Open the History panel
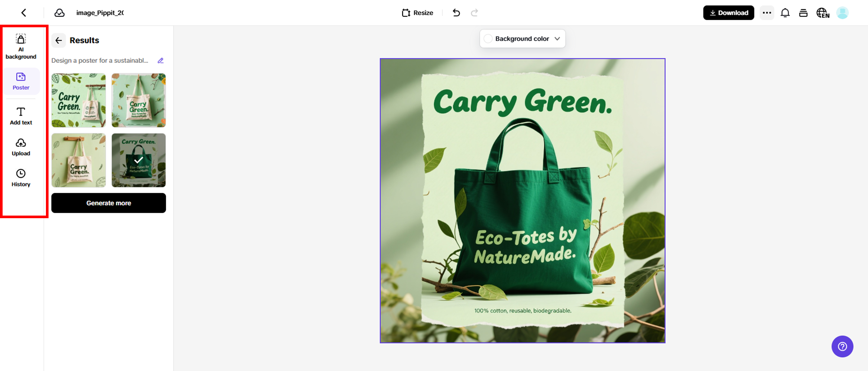 tap(21, 178)
